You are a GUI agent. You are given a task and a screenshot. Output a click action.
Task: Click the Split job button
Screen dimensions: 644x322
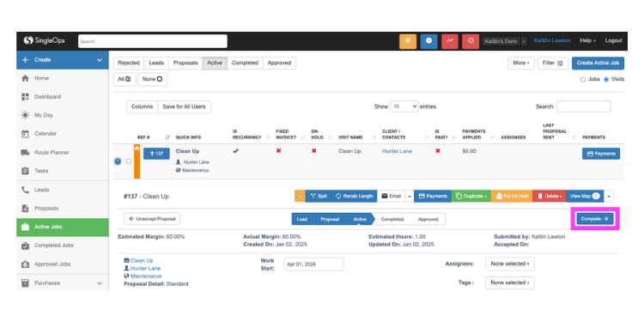point(319,197)
